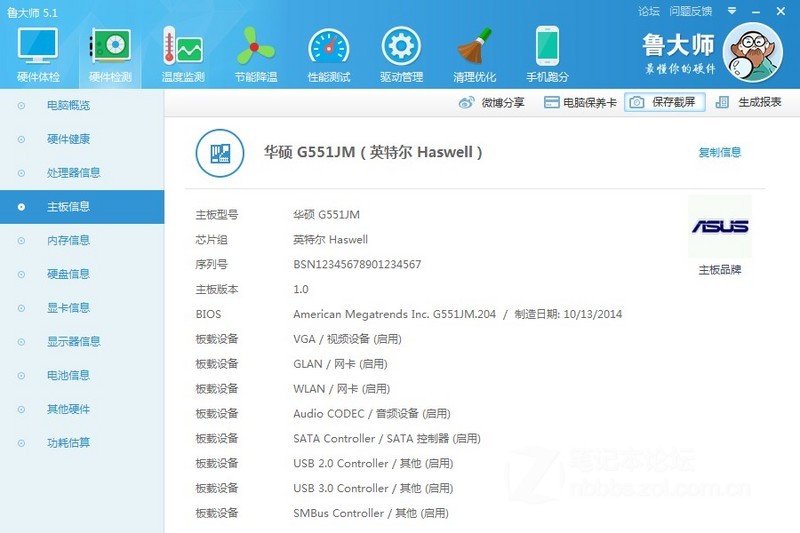The image size is (800, 533).
Task: Open 清理优化 broom icon
Action: point(474,46)
